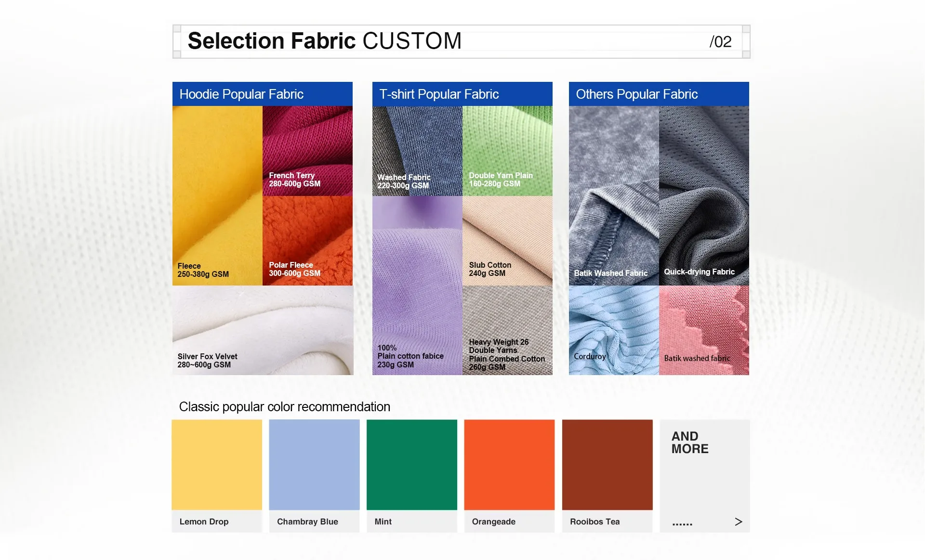Select the orange Polar Fleece thumbnail
Viewport: 925px width, 560px height.
[x=307, y=240]
